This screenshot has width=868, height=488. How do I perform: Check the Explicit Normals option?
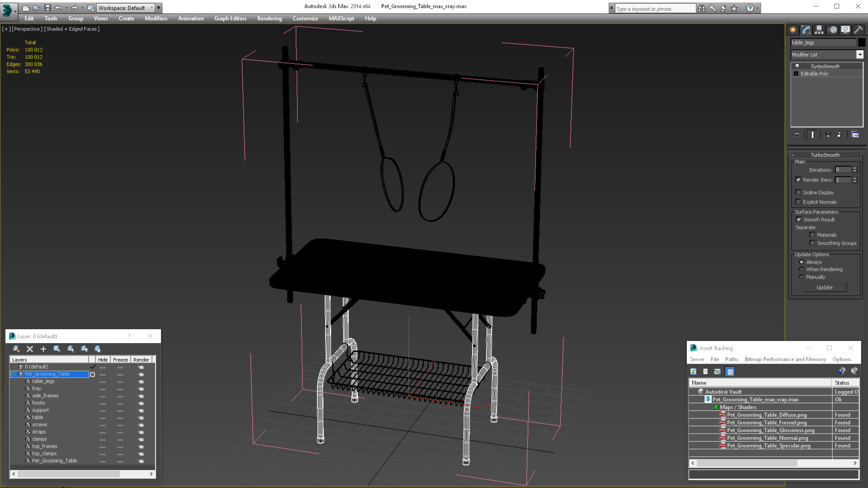[798, 202]
